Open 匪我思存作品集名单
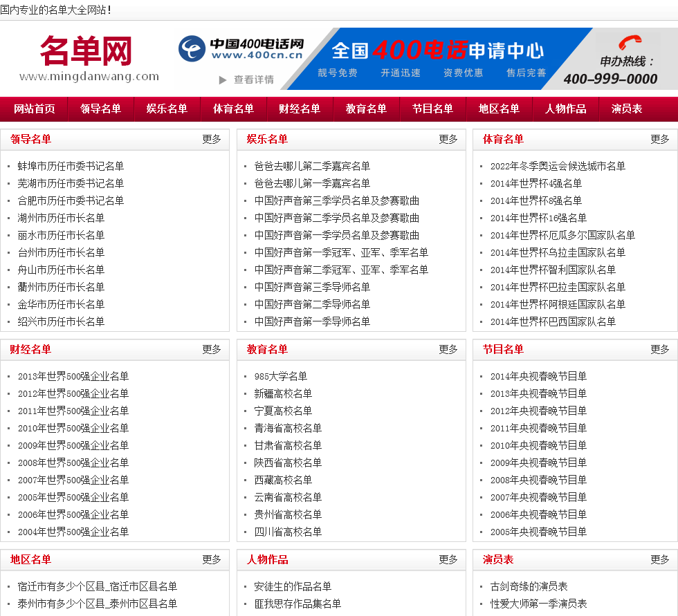 [297, 604]
